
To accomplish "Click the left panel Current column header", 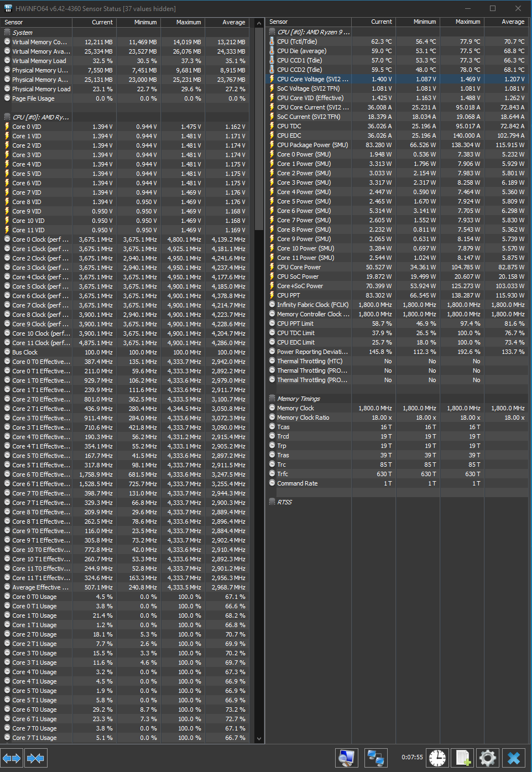I will click(x=94, y=22).
